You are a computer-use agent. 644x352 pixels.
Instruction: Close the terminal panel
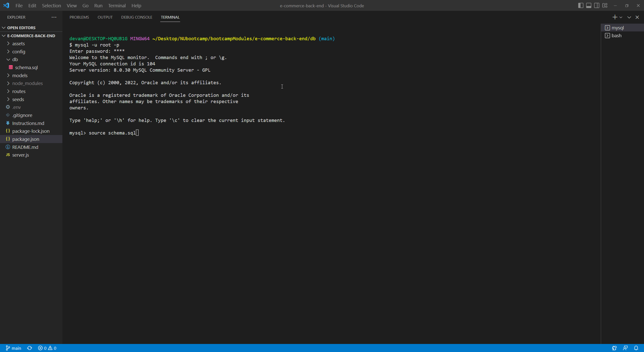pos(637,17)
